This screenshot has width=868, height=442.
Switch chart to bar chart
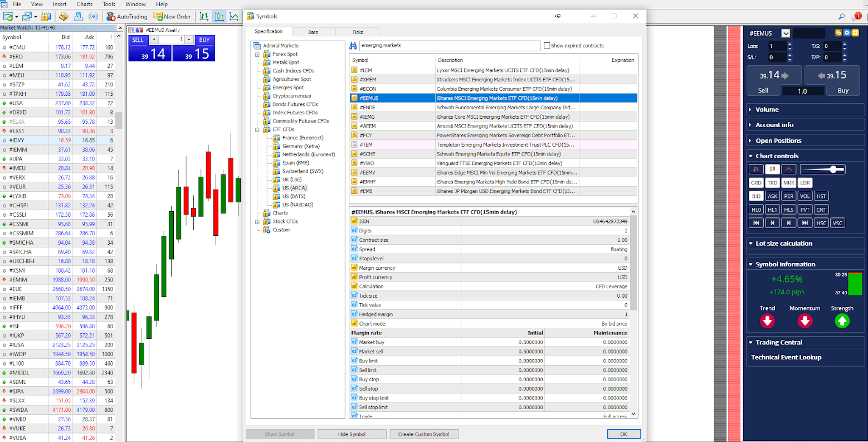click(x=204, y=17)
